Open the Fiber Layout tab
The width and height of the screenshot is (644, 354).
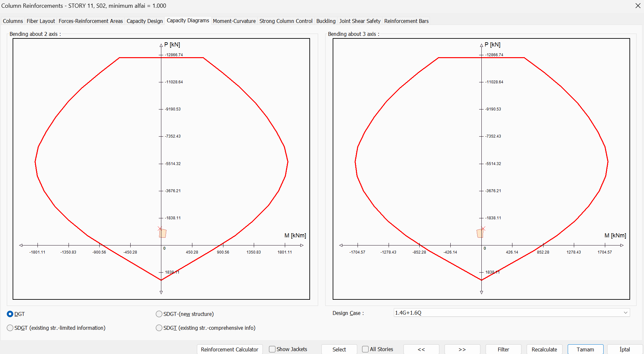[41, 21]
